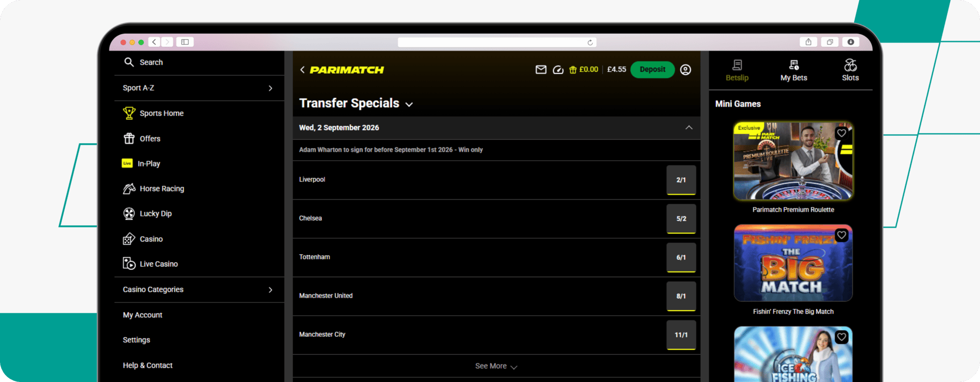
Task: Reload page using address bar refresh icon
Action: tap(590, 42)
